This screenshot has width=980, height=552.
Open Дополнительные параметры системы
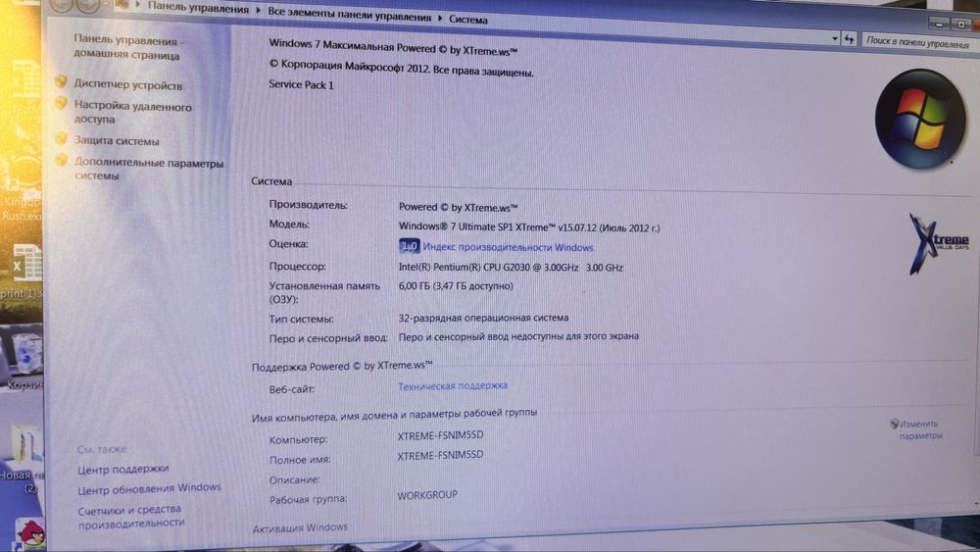[149, 169]
